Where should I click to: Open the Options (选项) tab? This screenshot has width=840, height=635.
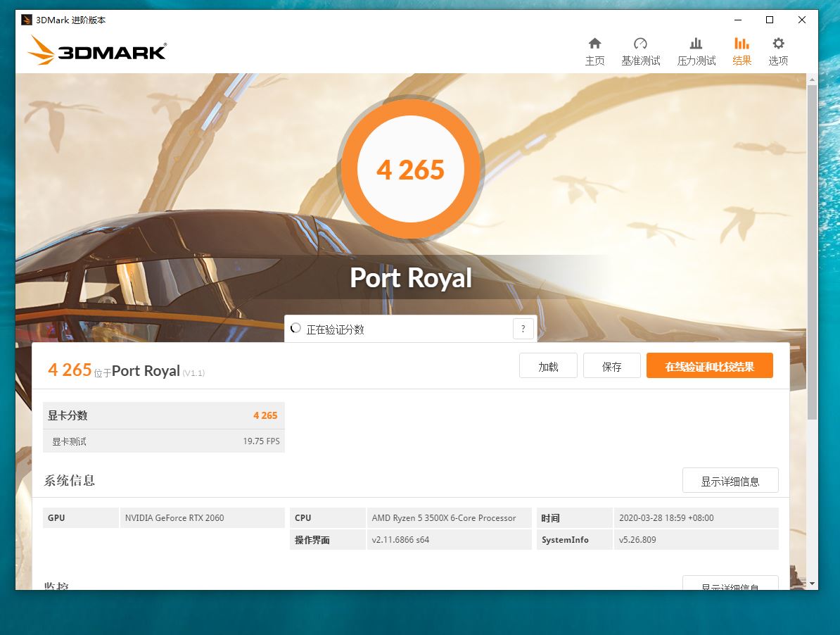point(778,52)
